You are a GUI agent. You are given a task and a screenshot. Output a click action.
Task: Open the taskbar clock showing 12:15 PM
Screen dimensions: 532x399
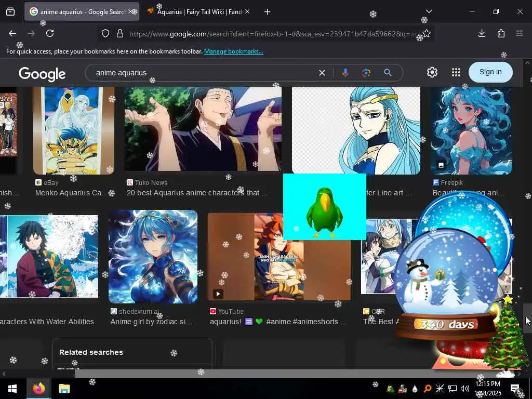(x=488, y=389)
